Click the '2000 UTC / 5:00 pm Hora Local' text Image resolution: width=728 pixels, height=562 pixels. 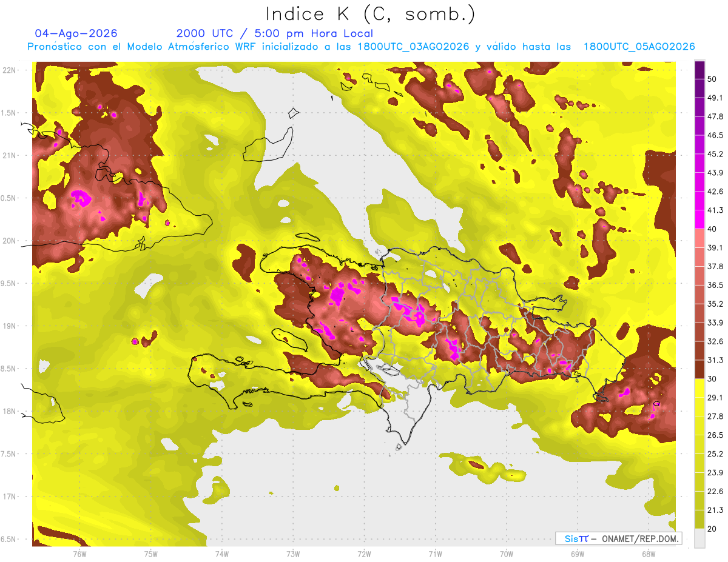pos(275,33)
